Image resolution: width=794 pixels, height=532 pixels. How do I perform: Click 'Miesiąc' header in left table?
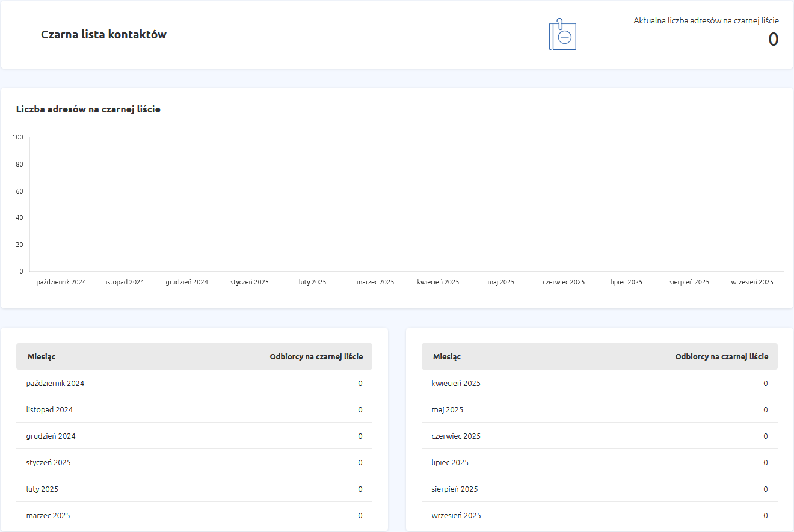click(42, 357)
